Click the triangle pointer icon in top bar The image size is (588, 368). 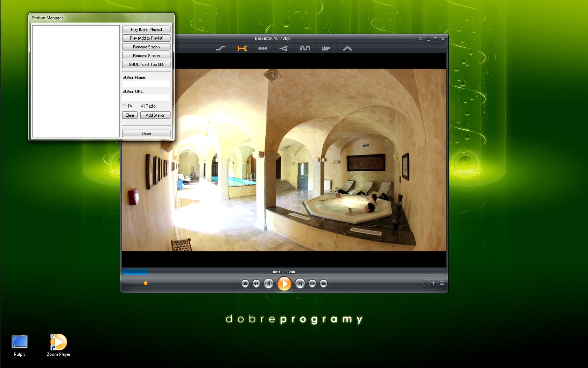[x=284, y=48]
